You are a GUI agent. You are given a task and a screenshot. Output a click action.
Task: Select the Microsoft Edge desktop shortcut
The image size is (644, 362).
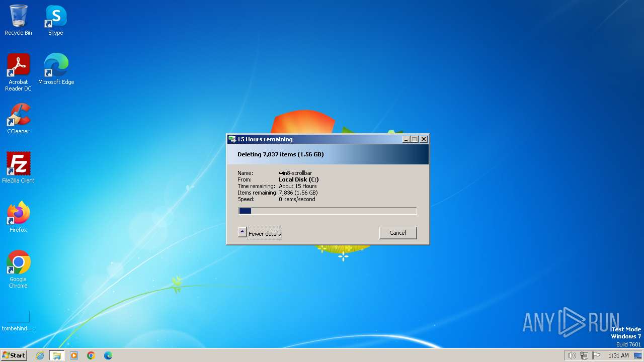[56, 69]
